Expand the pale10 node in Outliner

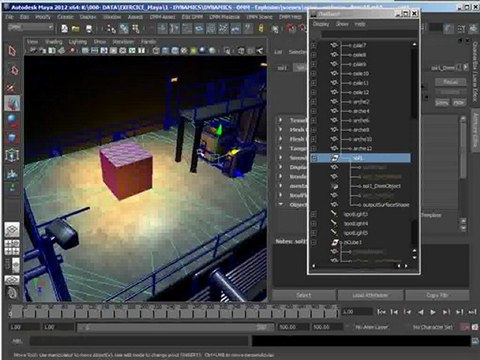pyautogui.click(x=314, y=73)
